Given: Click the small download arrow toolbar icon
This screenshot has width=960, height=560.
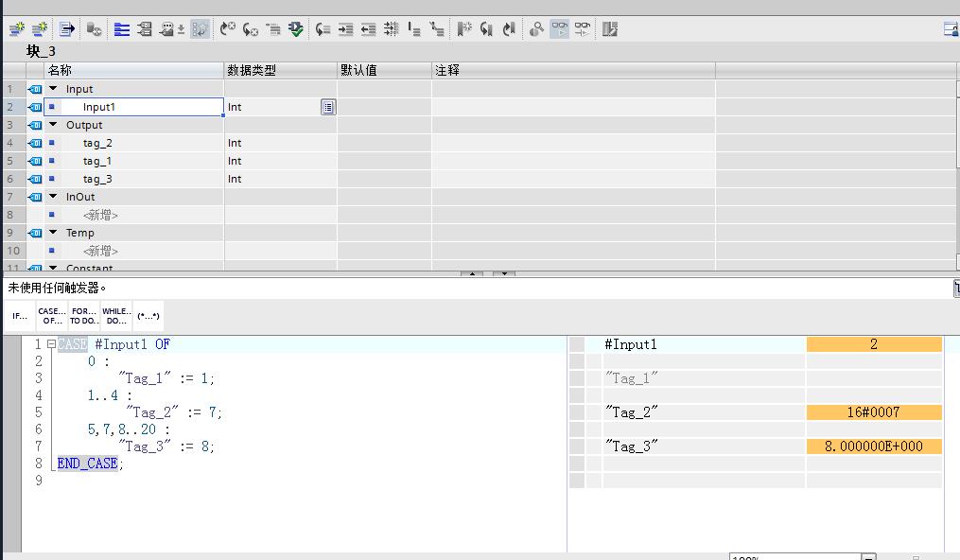Looking at the screenshot, I should point(182,29).
